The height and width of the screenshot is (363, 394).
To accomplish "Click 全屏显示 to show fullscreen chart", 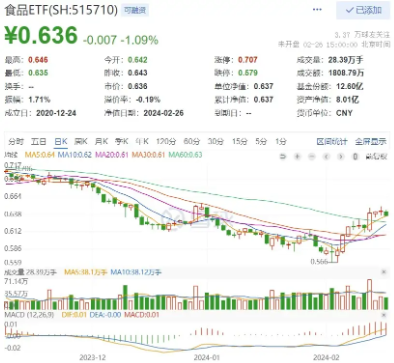I will click(x=371, y=142).
